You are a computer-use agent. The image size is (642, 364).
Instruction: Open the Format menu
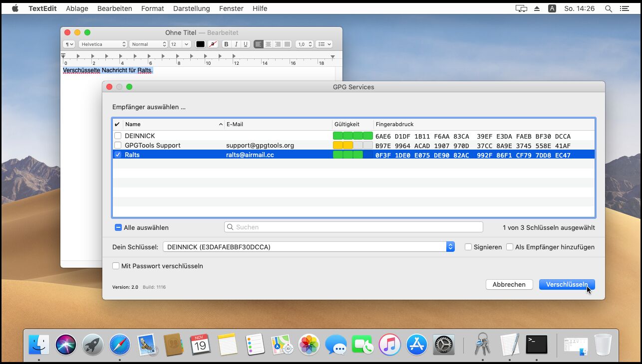tap(152, 8)
